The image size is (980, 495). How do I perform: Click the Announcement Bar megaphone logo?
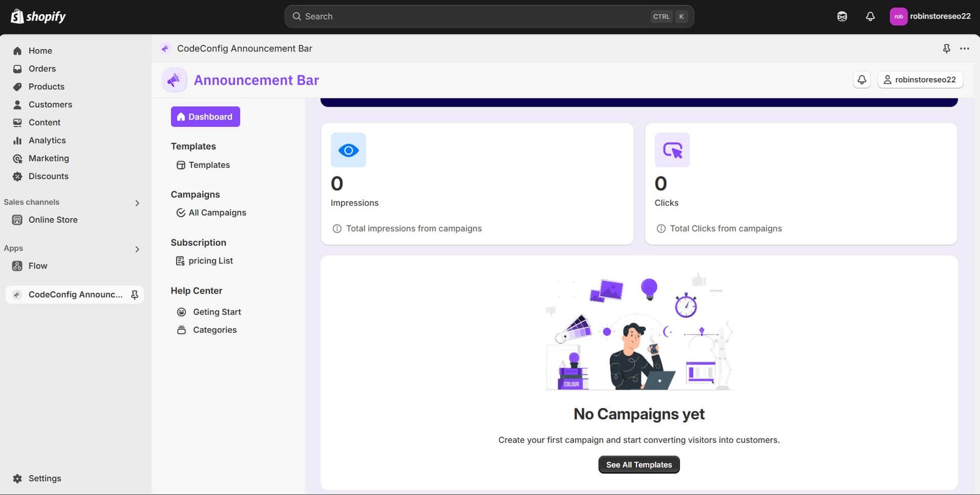click(175, 80)
